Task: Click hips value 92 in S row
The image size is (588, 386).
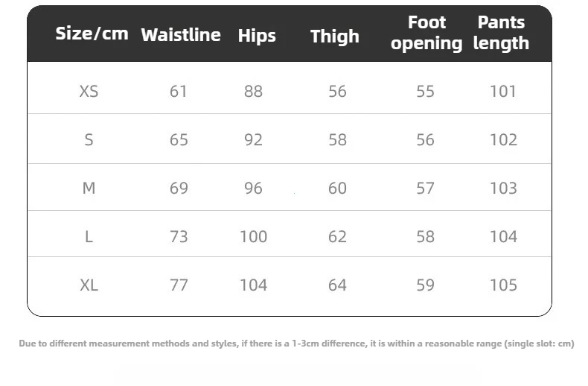Action: (253, 140)
